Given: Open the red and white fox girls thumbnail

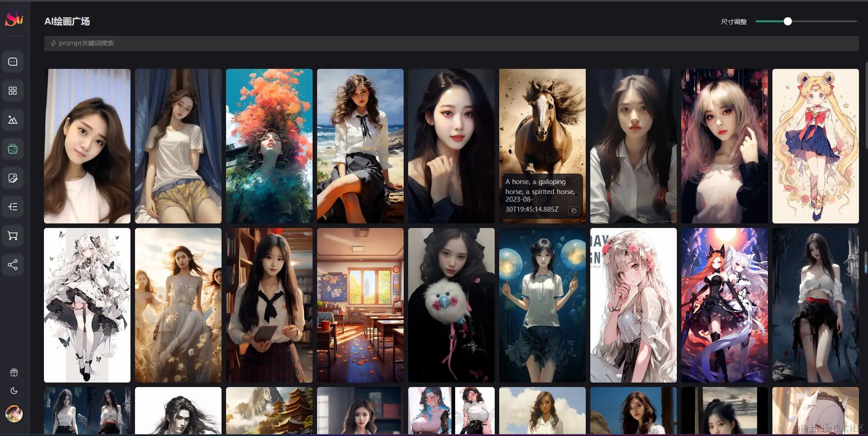Looking at the screenshot, I should [x=724, y=305].
